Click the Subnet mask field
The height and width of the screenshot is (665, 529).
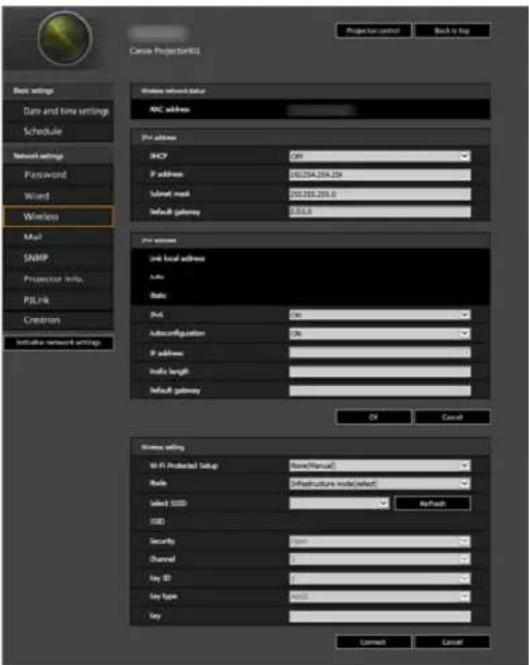[x=380, y=194]
